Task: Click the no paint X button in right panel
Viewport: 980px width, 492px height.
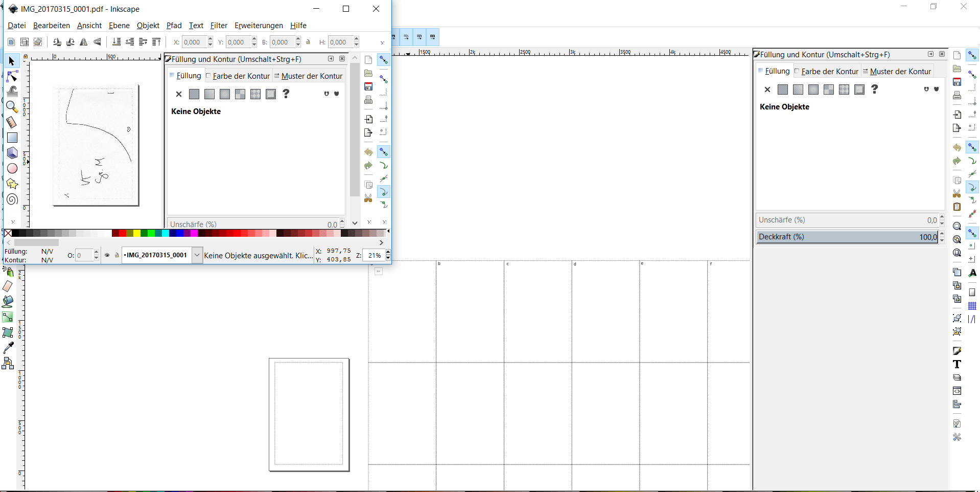Action: [767, 90]
